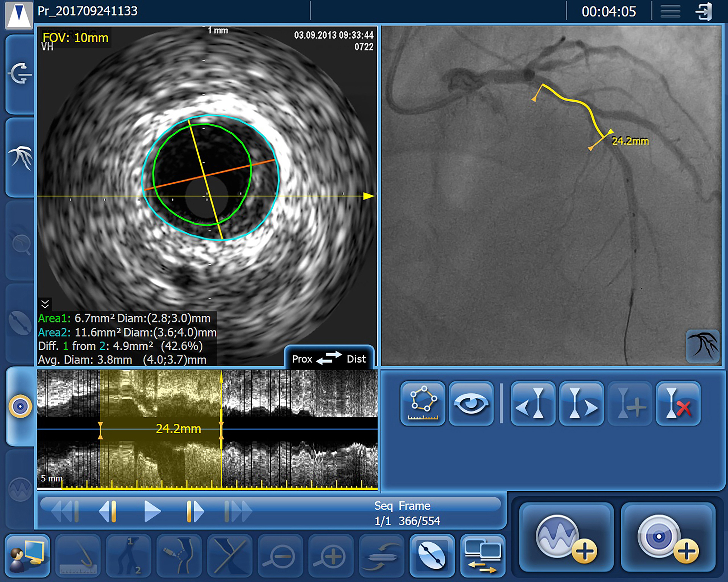
Task: Open the patient workstation icon
Action: tap(28, 555)
